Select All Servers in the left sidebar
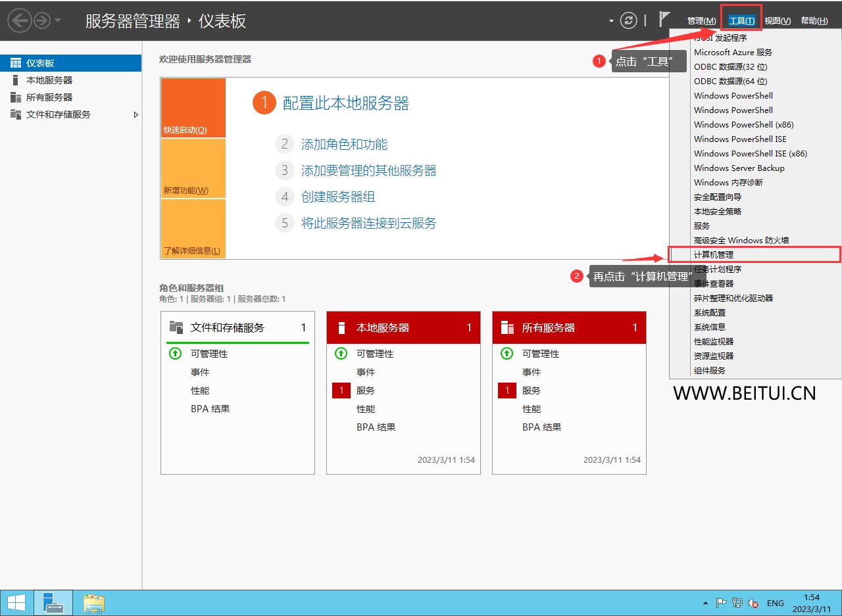The width and height of the screenshot is (842, 616). (x=49, y=97)
